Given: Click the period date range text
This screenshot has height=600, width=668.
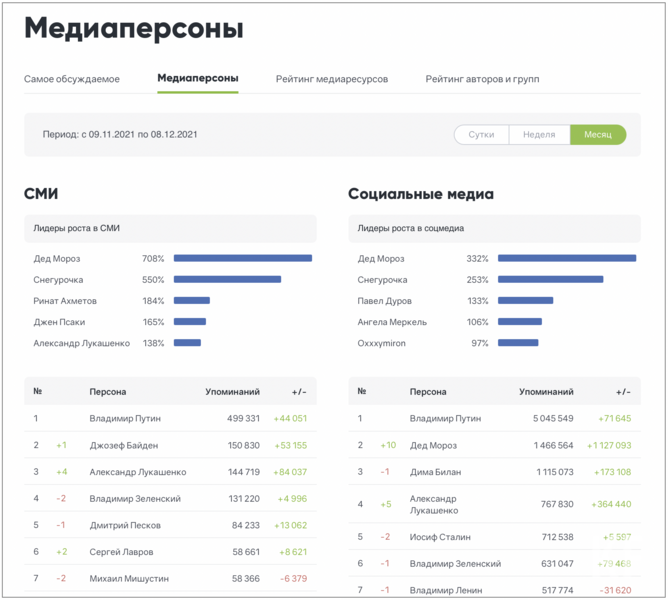Looking at the screenshot, I should (x=120, y=135).
